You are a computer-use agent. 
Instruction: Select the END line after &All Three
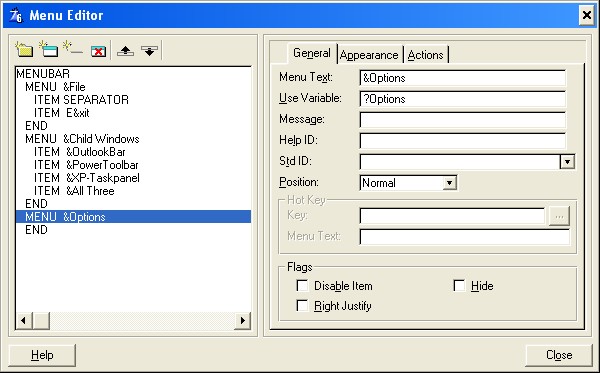(36, 204)
